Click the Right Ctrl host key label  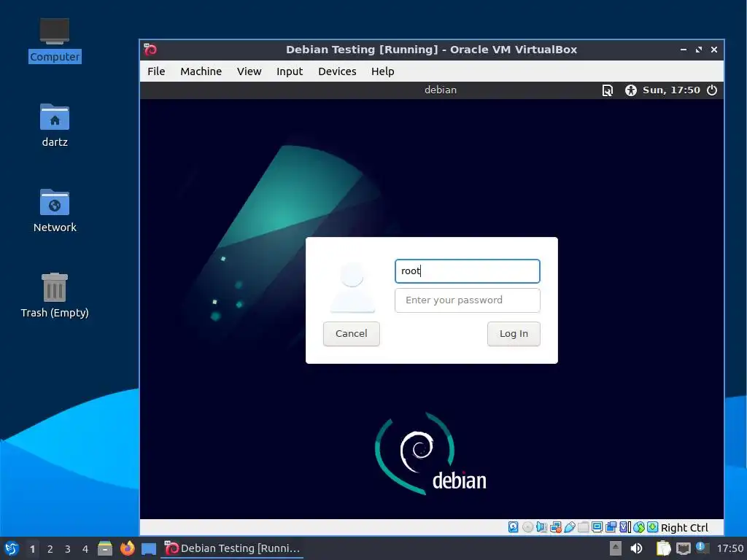[684, 528]
